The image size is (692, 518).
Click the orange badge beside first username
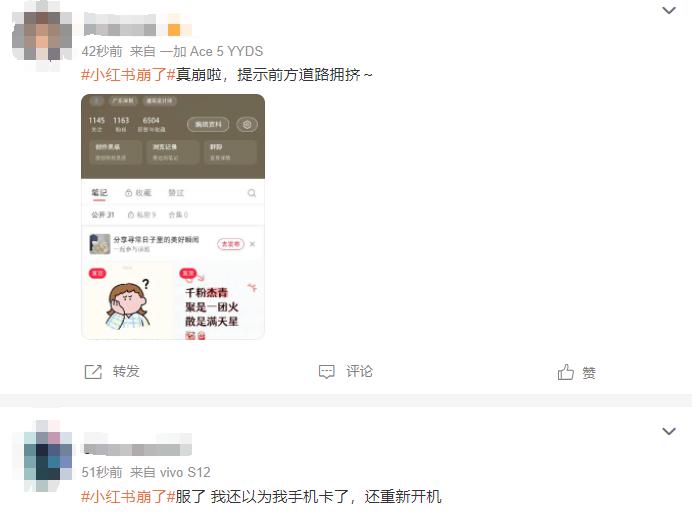point(174,30)
